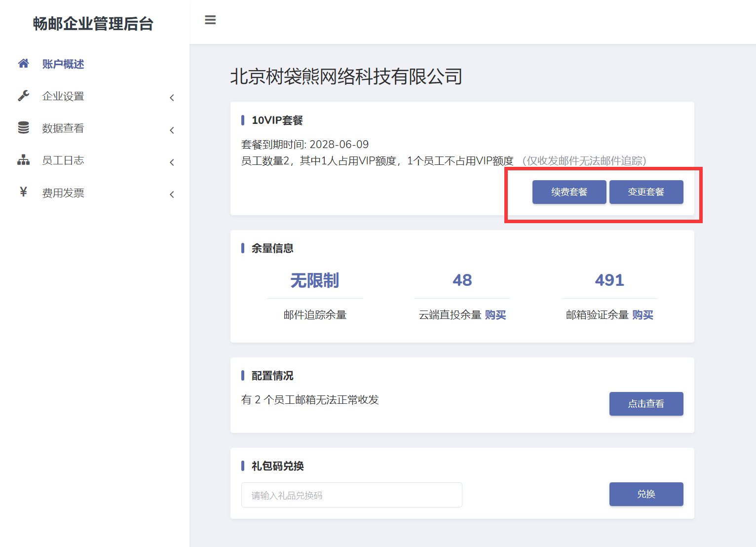
Task: Focus the 请输入礼品兑换码 input field
Action: pos(351,495)
